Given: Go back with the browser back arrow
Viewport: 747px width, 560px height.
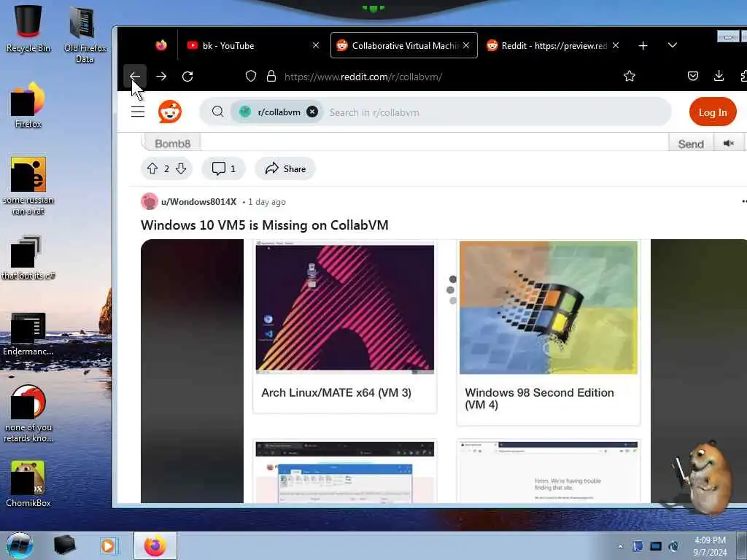Looking at the screenshot, I should coord(135,76).
